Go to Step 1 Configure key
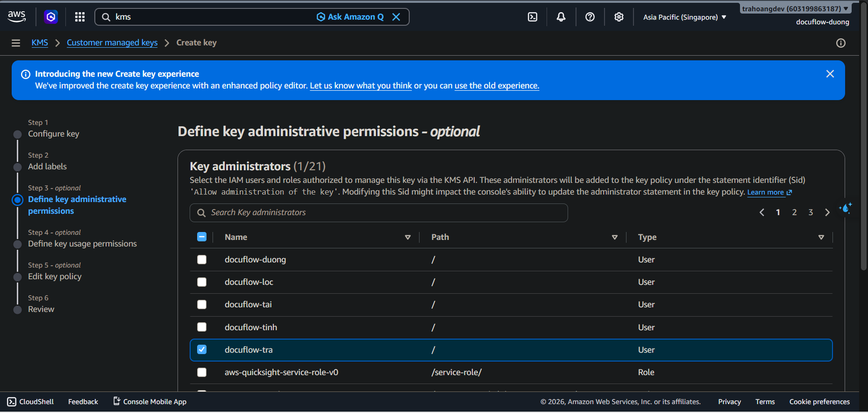The width and height of the screenshot is (868, 413). tap(54, 134)
